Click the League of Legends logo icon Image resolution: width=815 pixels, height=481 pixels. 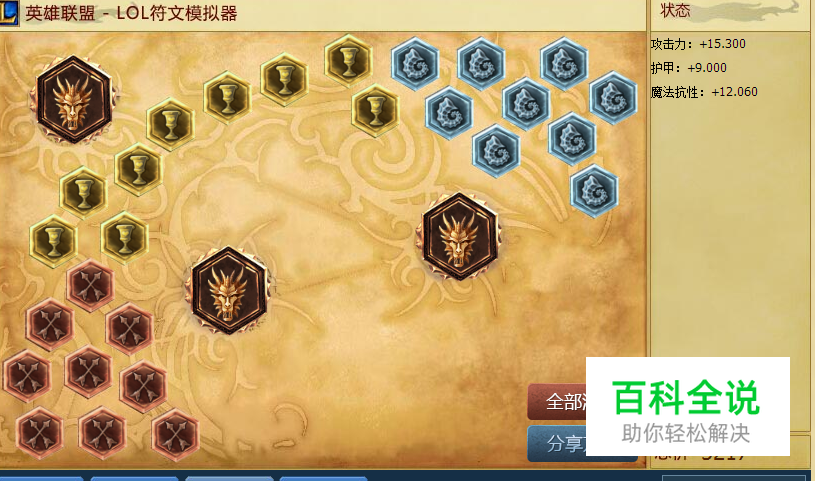(8, 12)
